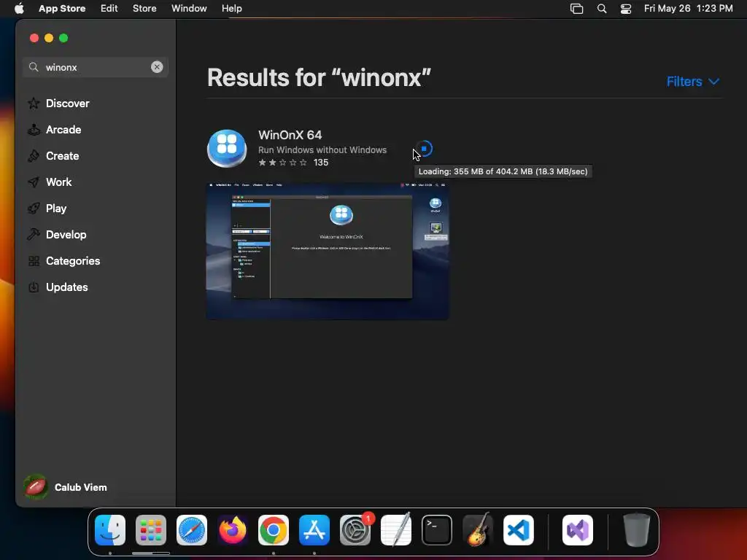This screenshot has height=560, width=747.
Task: Open Launchpad from the Dock
Action: click(151, 530)
